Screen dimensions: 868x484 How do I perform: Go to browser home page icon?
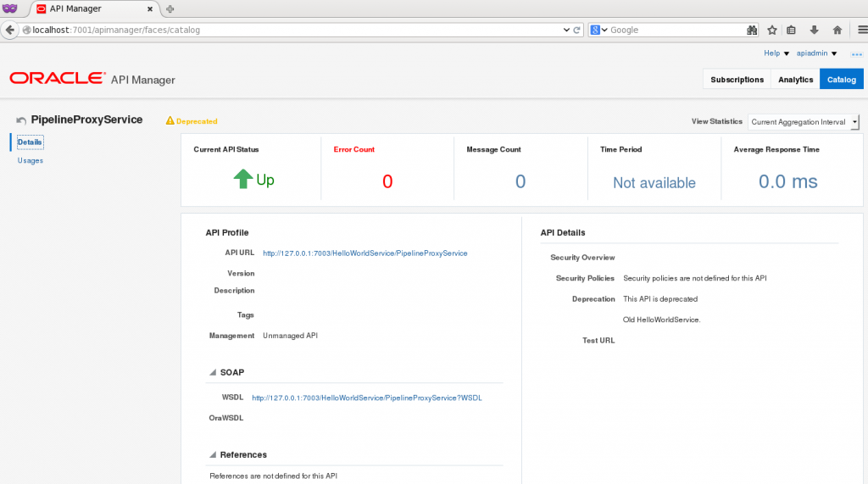[x=837, y=30]
